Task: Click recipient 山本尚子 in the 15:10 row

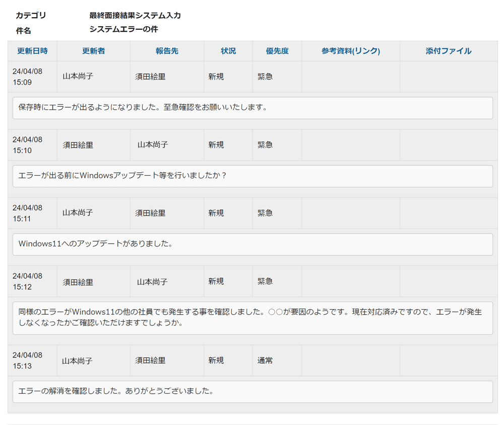Action: coord(153,145)
